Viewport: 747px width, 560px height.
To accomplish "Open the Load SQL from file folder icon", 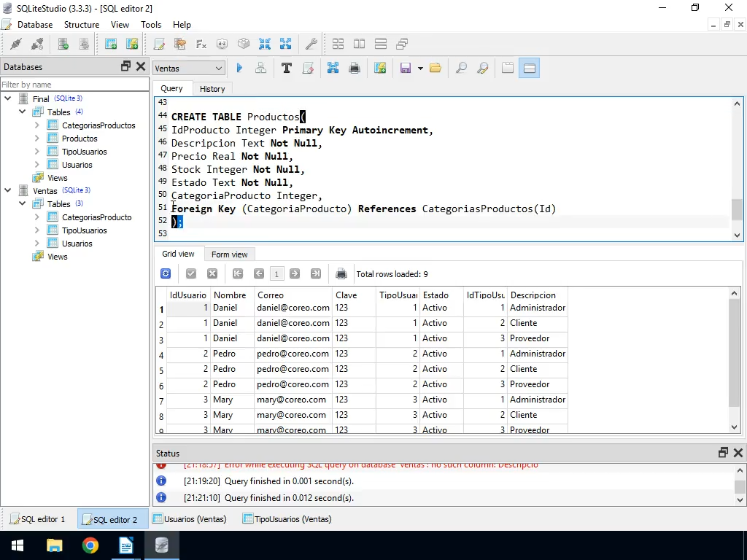I will [436, 68].
